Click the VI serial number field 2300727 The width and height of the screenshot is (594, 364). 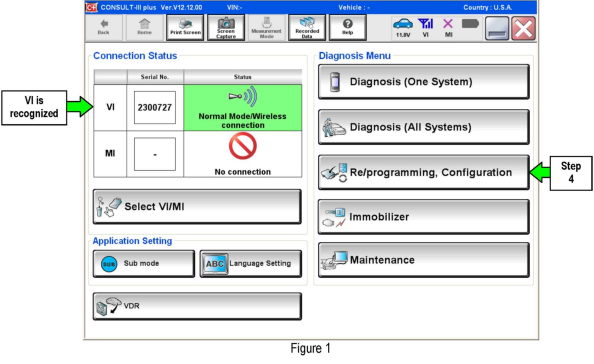tap(155, 108)
